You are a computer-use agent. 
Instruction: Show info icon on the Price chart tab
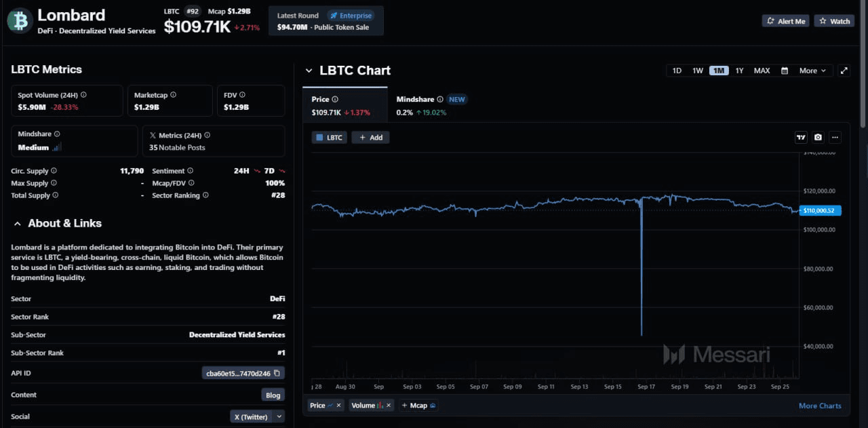click(x=335, y=100)
